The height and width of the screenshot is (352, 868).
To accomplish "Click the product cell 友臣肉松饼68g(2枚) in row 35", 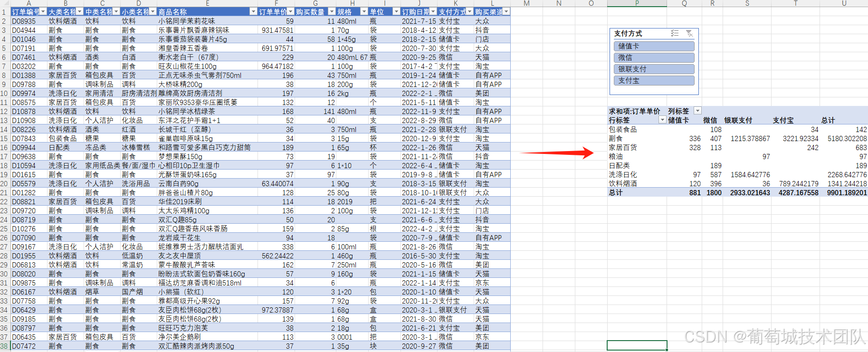I will [207, 319].
